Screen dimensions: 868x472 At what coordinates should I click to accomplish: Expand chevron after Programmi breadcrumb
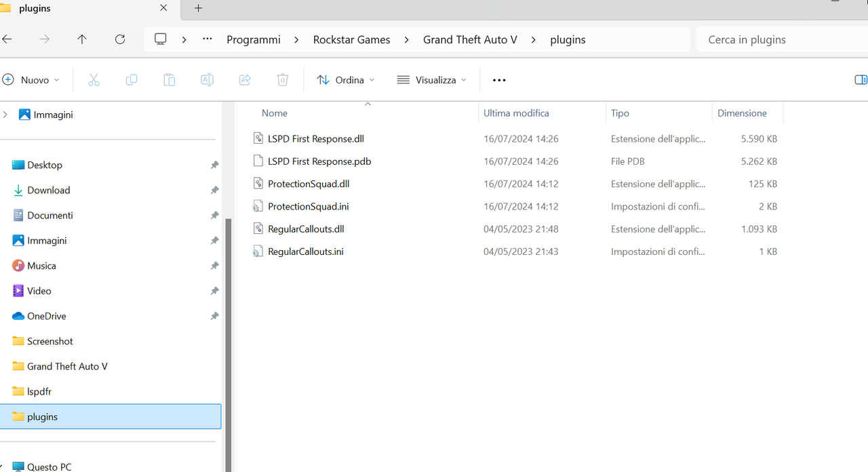pyautogui.click(x=297, y=39)
